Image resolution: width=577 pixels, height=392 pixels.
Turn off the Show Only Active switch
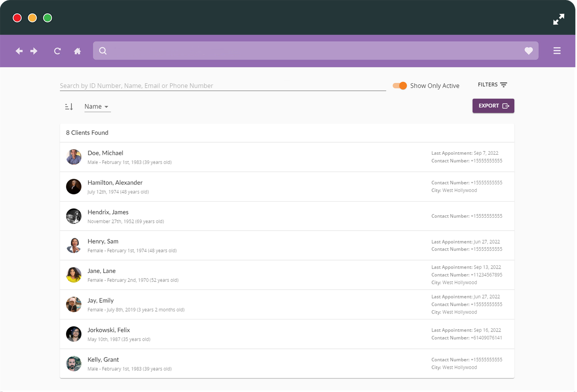pyautogui.click(x=400, y=86)
